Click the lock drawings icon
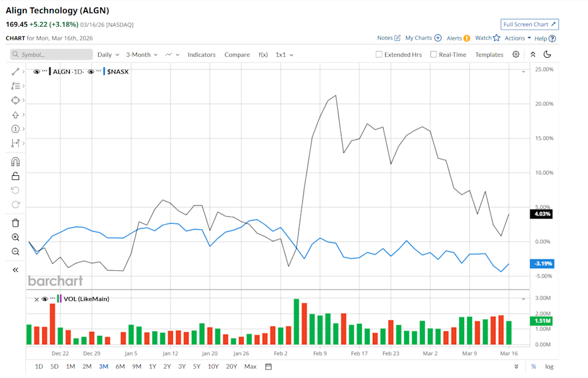Image resolution: width=588 pixels, height=378 pixels. point(15,176)
